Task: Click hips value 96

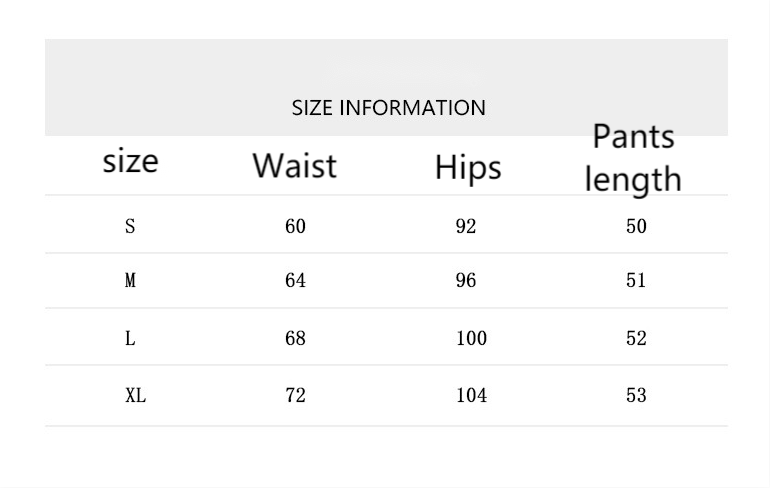Action: pos(466,281)
